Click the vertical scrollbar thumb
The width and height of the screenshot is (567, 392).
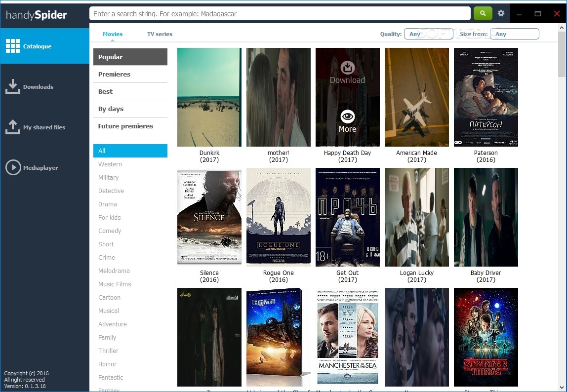click(x=562, y=54)
